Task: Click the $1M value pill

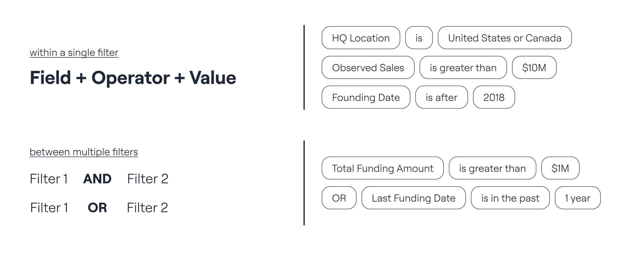Action: (x=560, y=168)
